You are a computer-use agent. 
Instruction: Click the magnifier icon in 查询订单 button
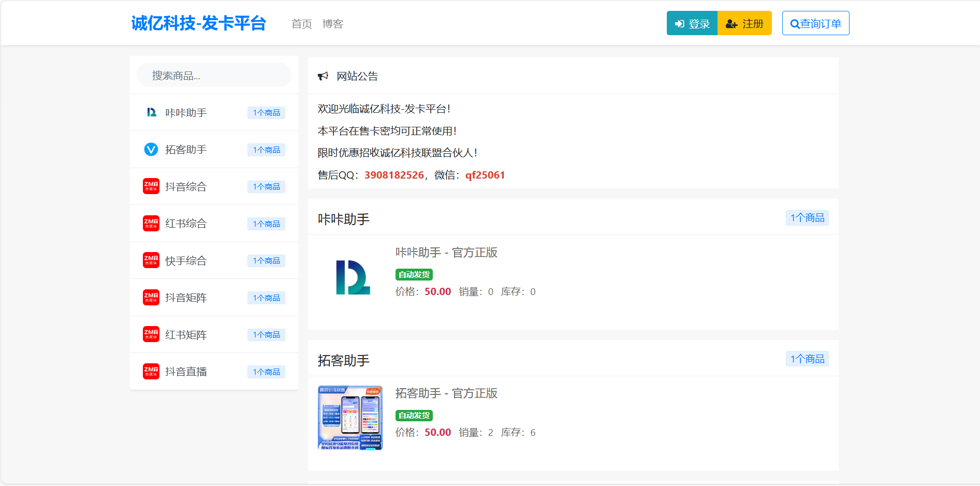(795, 24)
